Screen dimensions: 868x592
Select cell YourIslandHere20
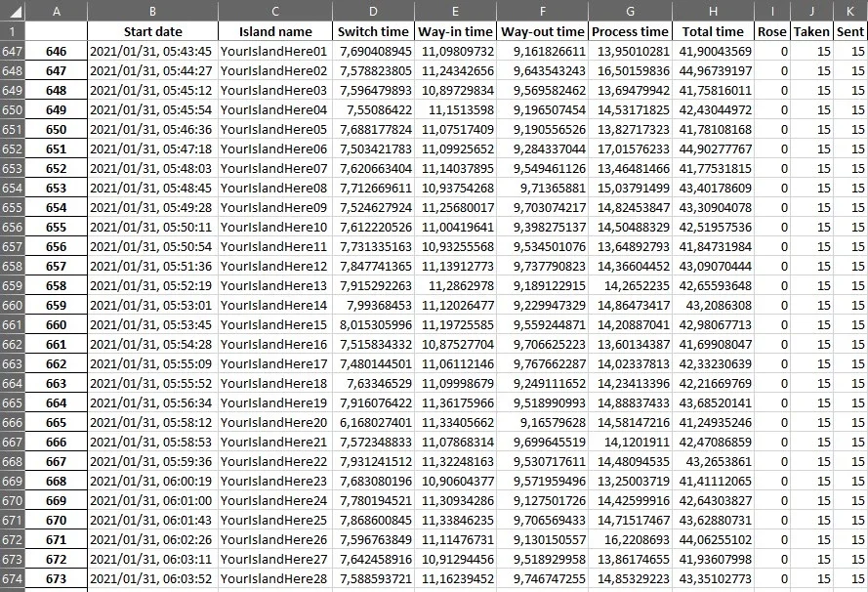point(275,423)
